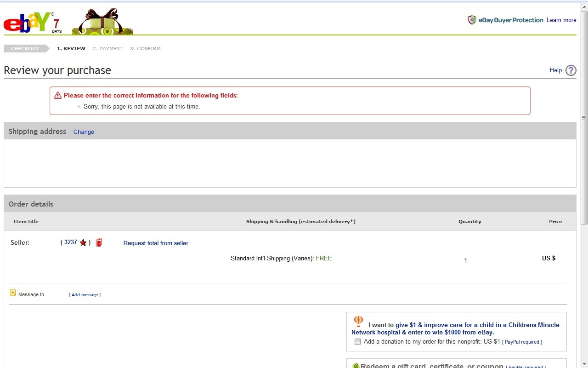Open Help question mark icon
This screenshot has width=588, height=368.
[571, 70]
